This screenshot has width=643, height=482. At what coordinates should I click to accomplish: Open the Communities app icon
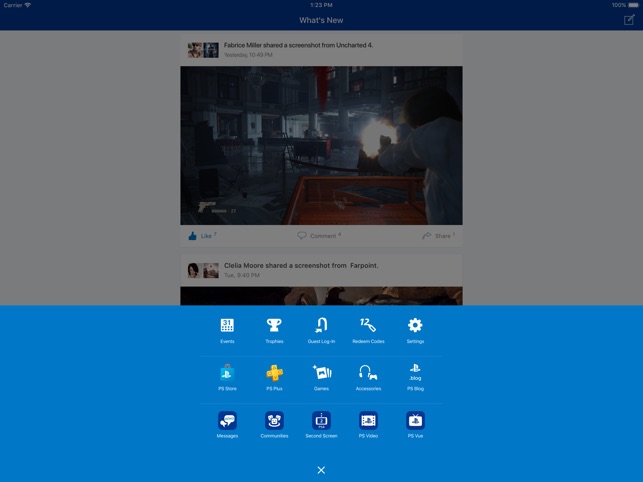point(274,420)
